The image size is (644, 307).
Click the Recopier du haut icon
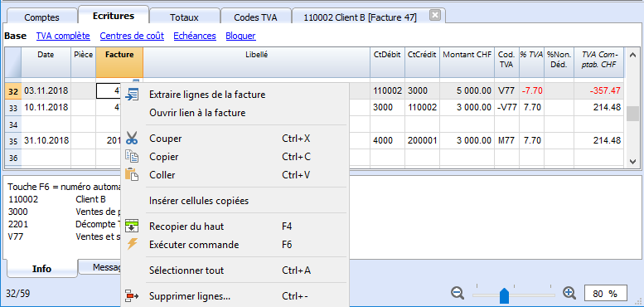(132, 227)
